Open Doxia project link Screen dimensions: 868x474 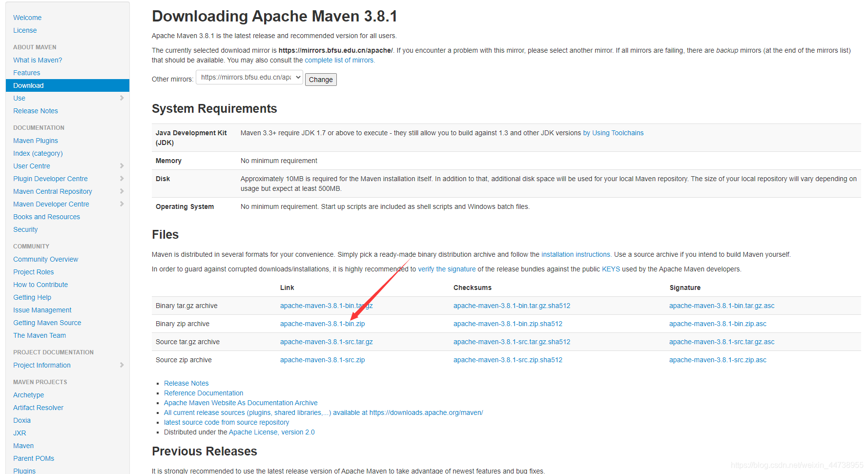tap(22, 420)
